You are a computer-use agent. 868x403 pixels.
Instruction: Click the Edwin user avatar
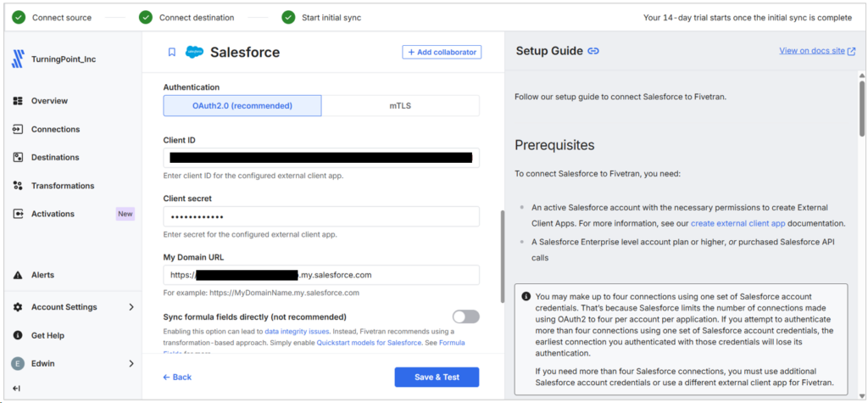[18, 364]
